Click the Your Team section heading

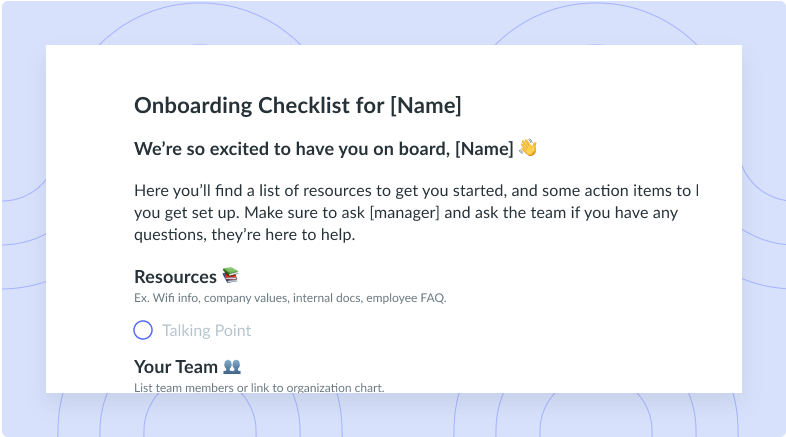pos(176,367)
